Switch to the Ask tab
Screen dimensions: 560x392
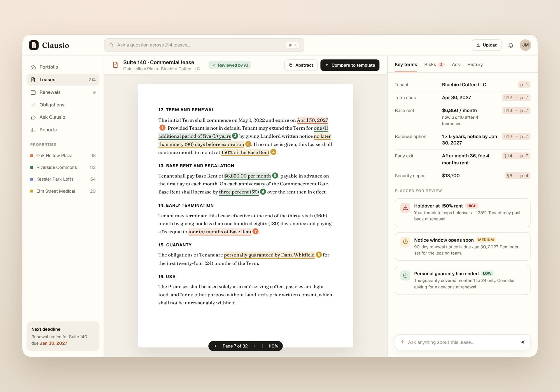pos(456,65)
